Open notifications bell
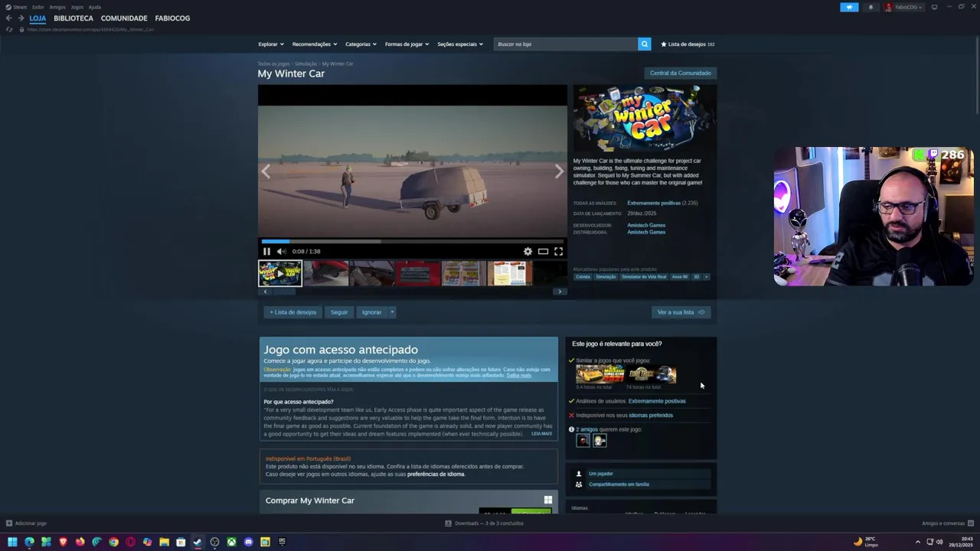 871,7
